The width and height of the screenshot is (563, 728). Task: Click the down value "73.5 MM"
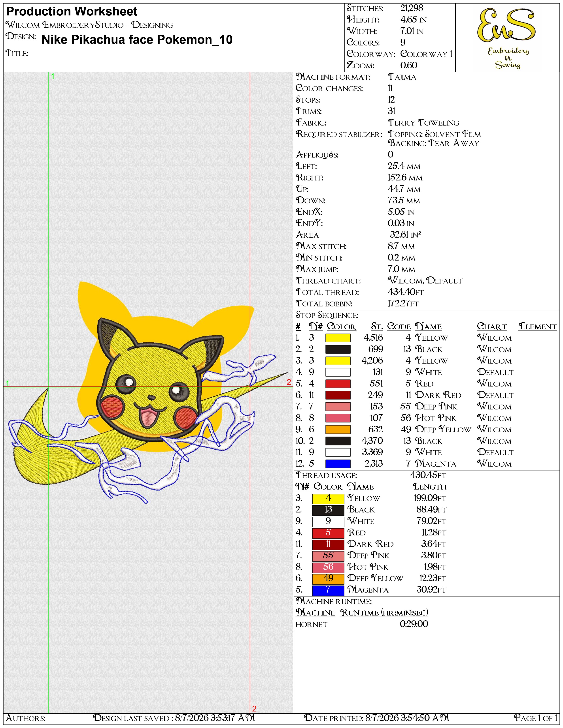(404, 200)
